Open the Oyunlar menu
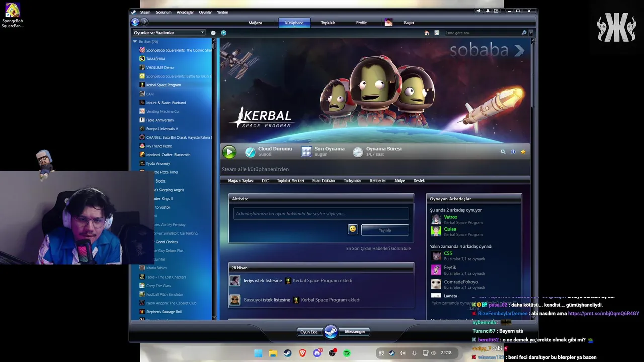This screenshot has height=362, width=644. tap(205, 12)
